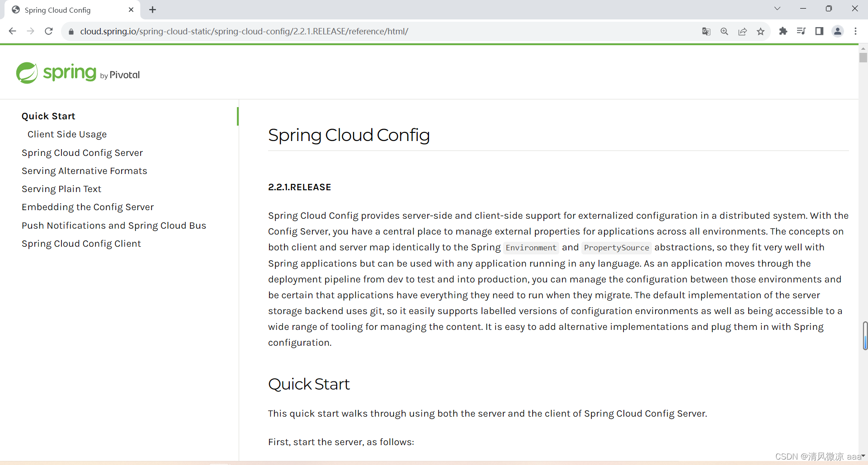Share this page using the share icon
This screenshot has height=465, width=868.
coord(742,31)
